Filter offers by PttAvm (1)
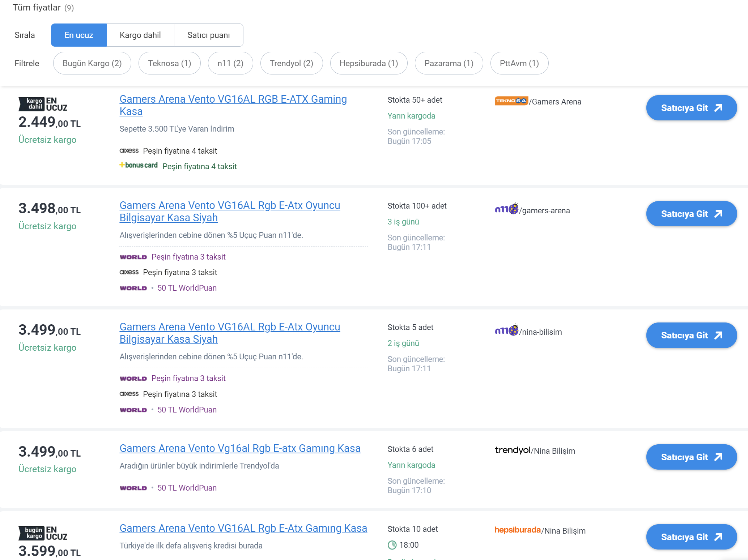The width and height of the screenshot is (748, 560). pos(519,63)
